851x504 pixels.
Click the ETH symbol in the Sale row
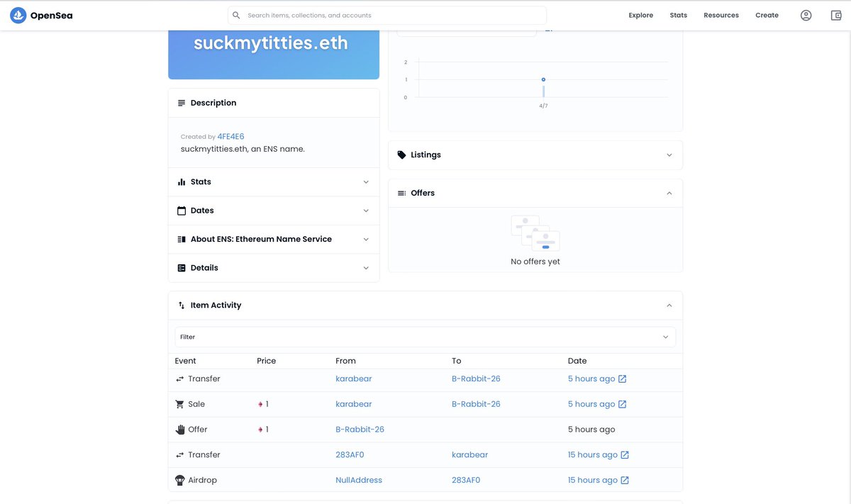click(260, 404)
